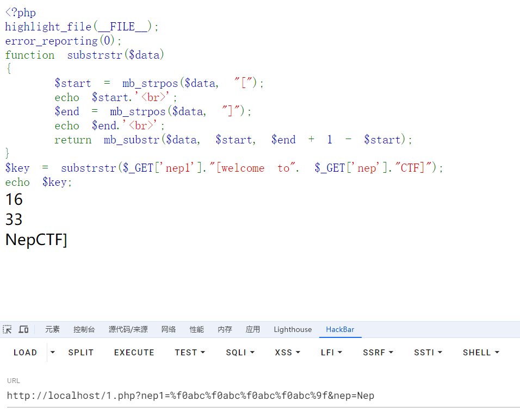
Task: Open the 内存 (Memory) tab
Action: 225,329
